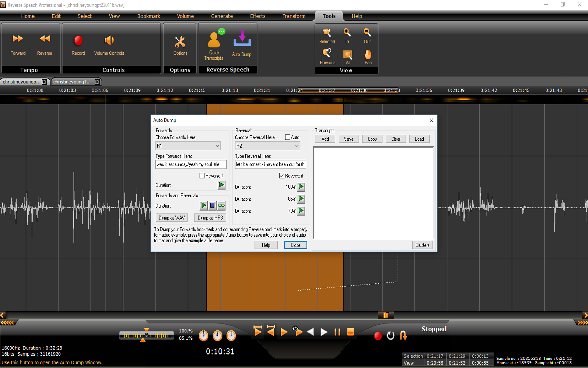Open the Options tools icon
This screenshot has width=588, height=368.
tap(180, 42)
